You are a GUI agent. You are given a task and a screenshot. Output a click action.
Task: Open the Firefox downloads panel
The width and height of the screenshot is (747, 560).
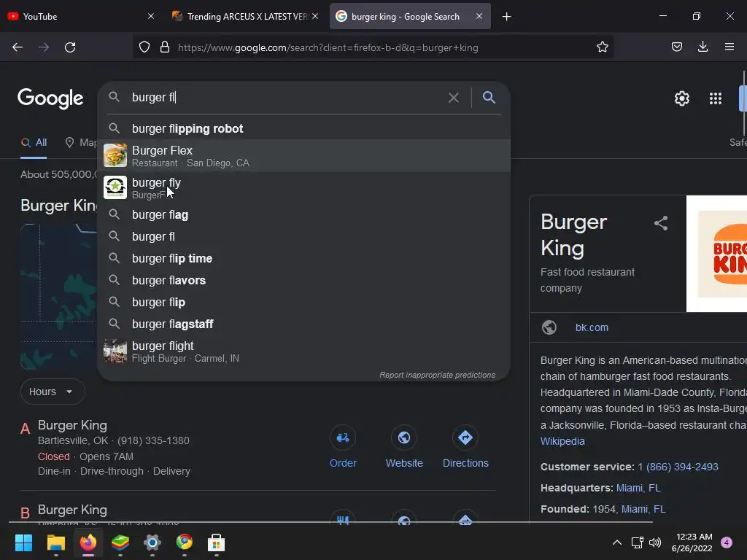pyautogui.click(x=703, y=47)
